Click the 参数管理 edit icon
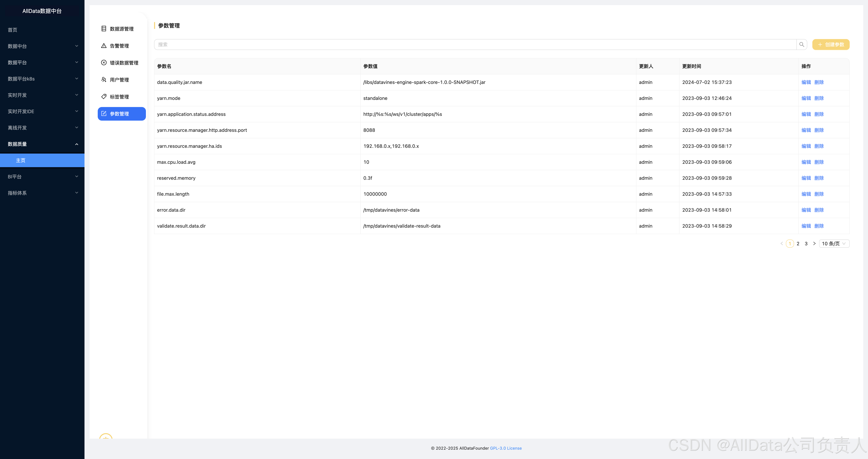The image size is (868, 459). coord(104,114)
